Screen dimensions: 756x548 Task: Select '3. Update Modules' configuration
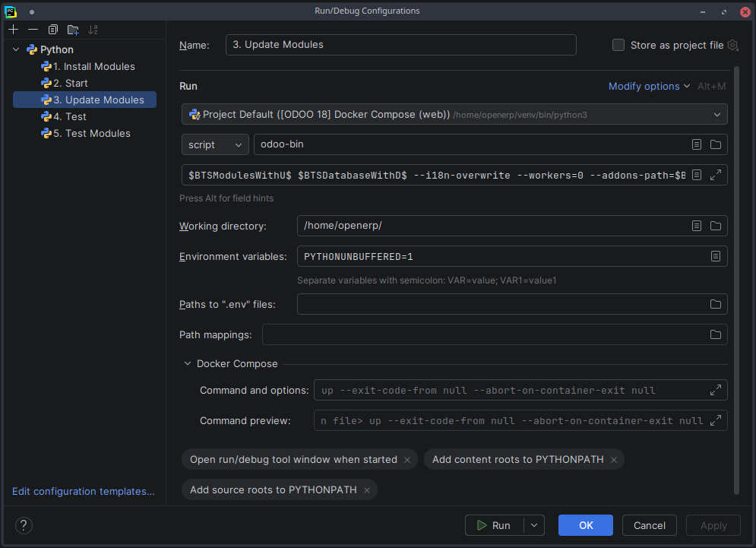[x=85, y=100]
